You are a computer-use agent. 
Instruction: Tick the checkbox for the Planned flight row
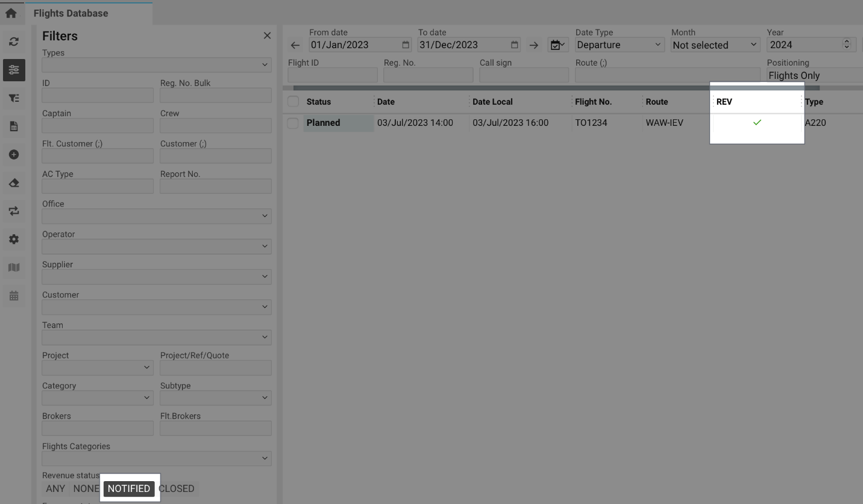(x=293, y=123)
